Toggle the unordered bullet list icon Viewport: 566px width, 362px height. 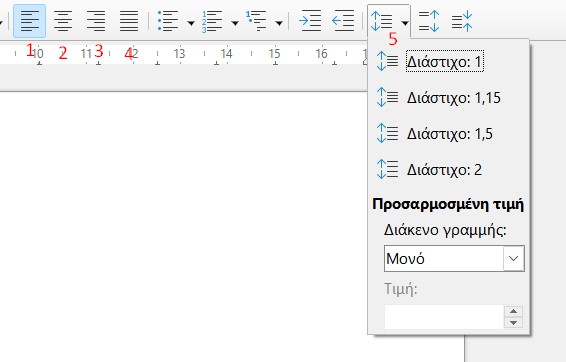(168, 21)
